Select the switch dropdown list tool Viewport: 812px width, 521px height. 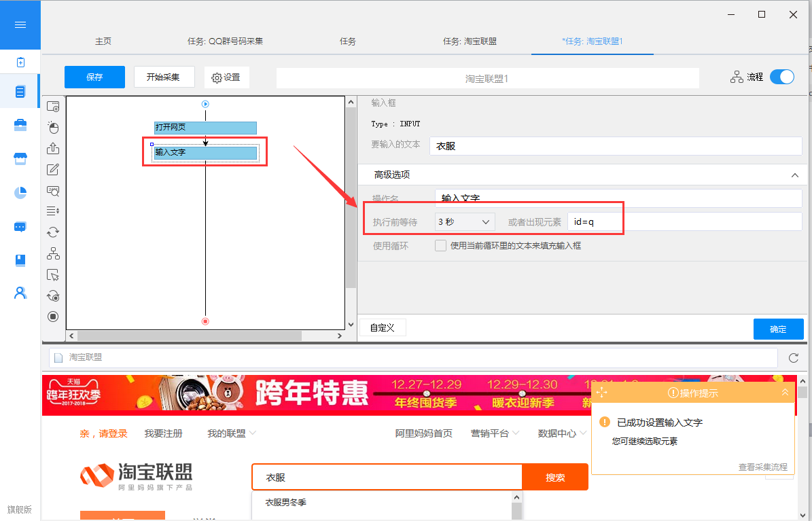(x=53, y=211)
